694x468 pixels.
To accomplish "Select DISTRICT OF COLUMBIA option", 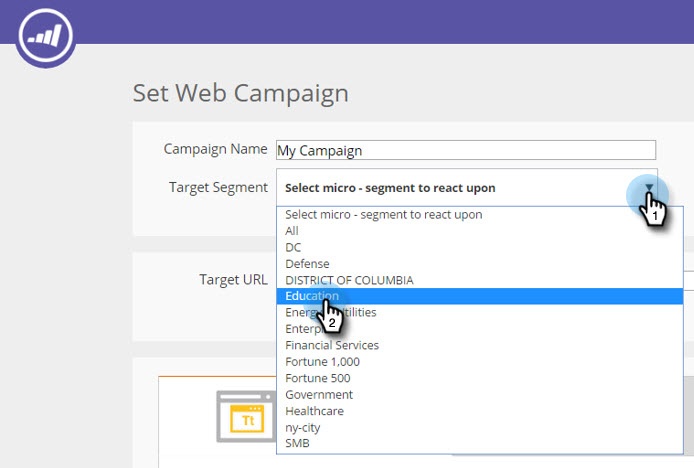I will click(x=349, y=280).
